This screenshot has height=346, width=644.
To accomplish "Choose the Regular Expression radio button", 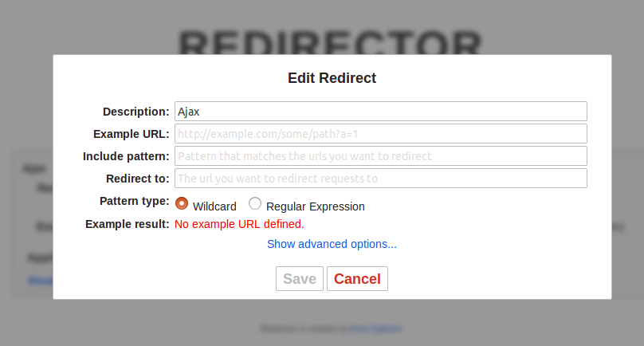I will [x=254, y=203].
